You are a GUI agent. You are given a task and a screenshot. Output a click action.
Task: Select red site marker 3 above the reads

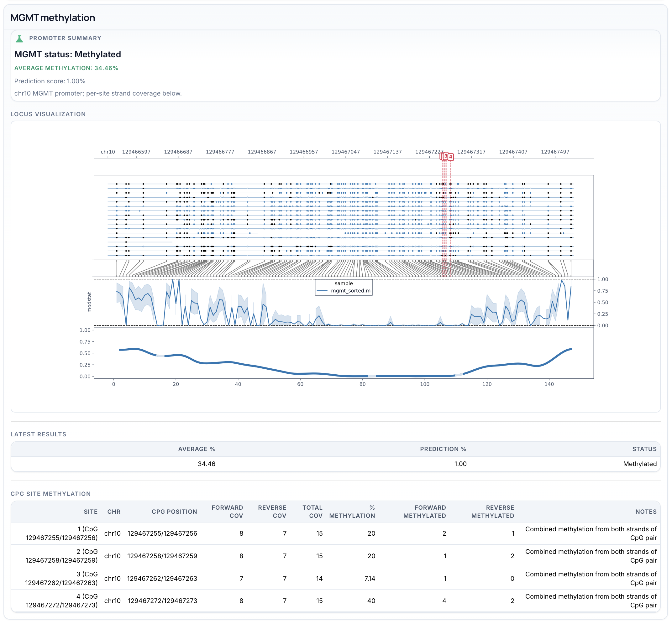tap(445, 156)
